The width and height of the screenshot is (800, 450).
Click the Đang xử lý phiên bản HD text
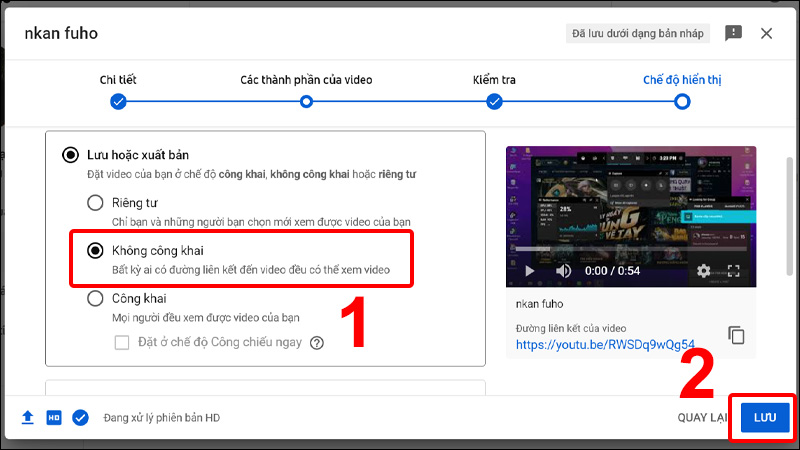click(x=162, y=418)
